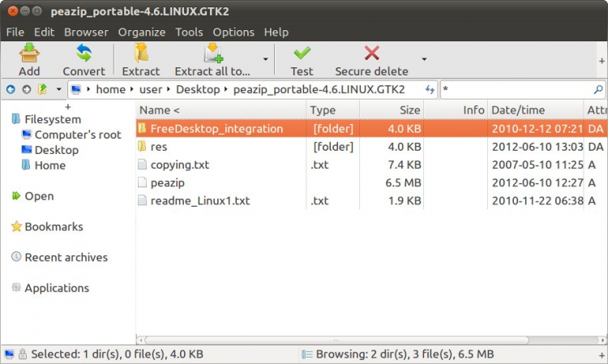Click the res folder icon

tap(143, 146)
